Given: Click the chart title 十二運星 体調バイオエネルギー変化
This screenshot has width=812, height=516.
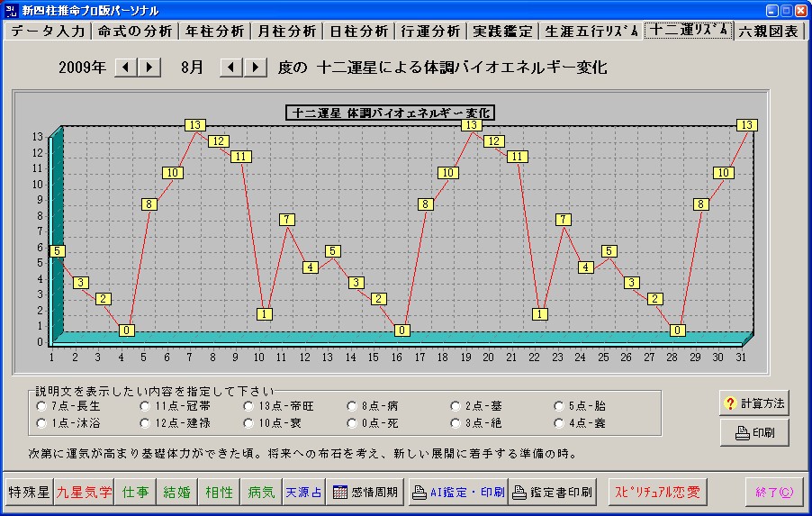Looking at the screenshot, I should coord(391,113).
